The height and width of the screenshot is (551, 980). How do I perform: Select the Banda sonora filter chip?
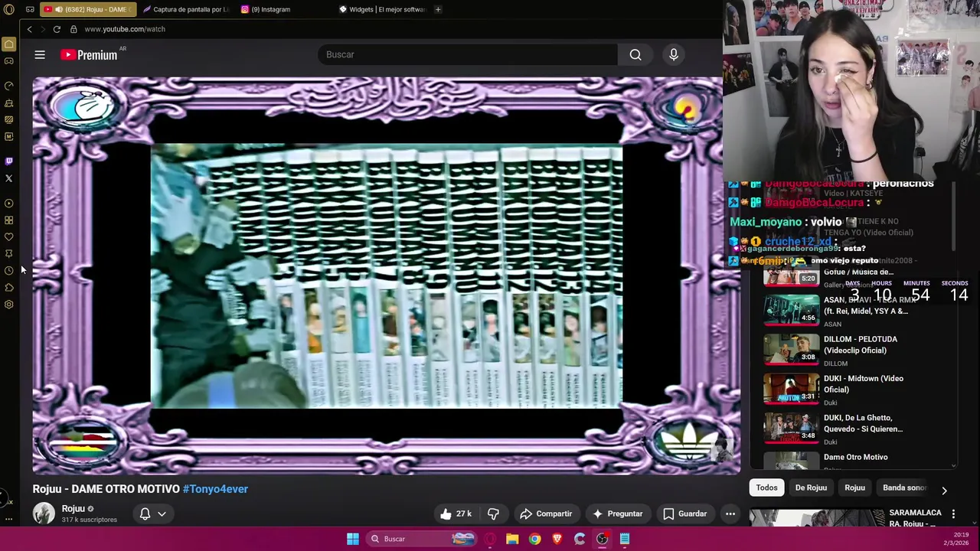[x=904, y=487]
